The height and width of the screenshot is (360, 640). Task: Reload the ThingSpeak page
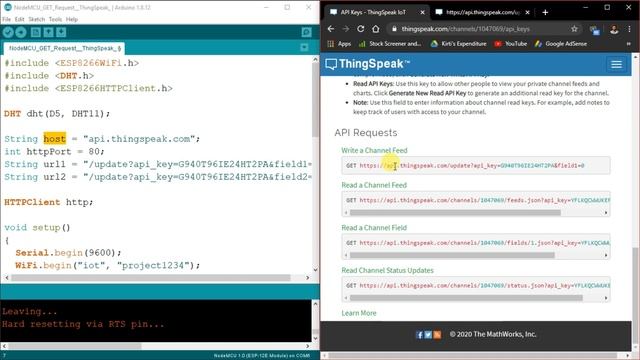360,29
